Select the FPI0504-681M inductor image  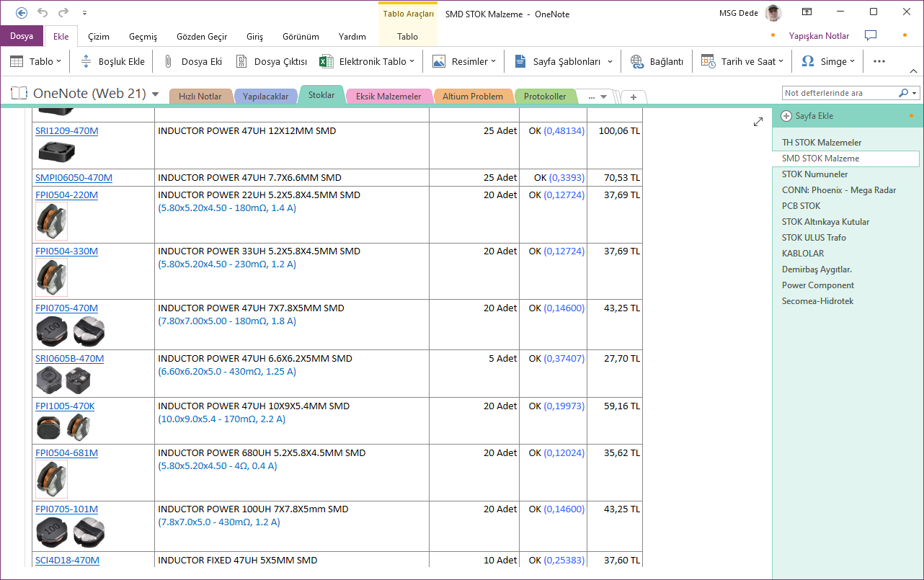click(51, 478)
